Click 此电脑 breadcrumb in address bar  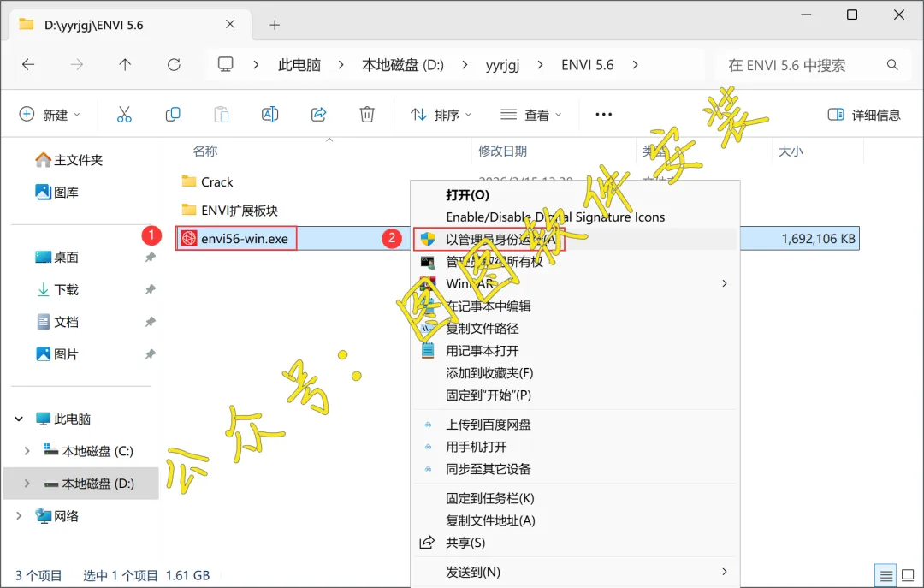coord(299,65)
